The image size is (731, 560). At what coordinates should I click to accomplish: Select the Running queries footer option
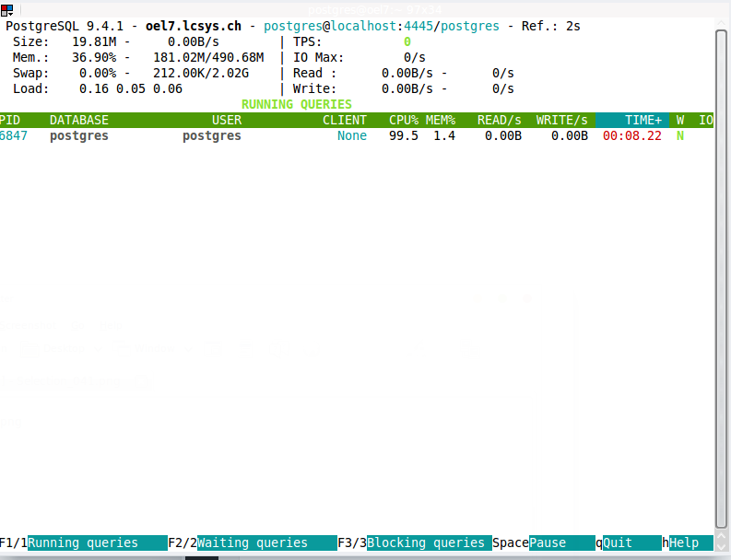(x=83, y=542)
